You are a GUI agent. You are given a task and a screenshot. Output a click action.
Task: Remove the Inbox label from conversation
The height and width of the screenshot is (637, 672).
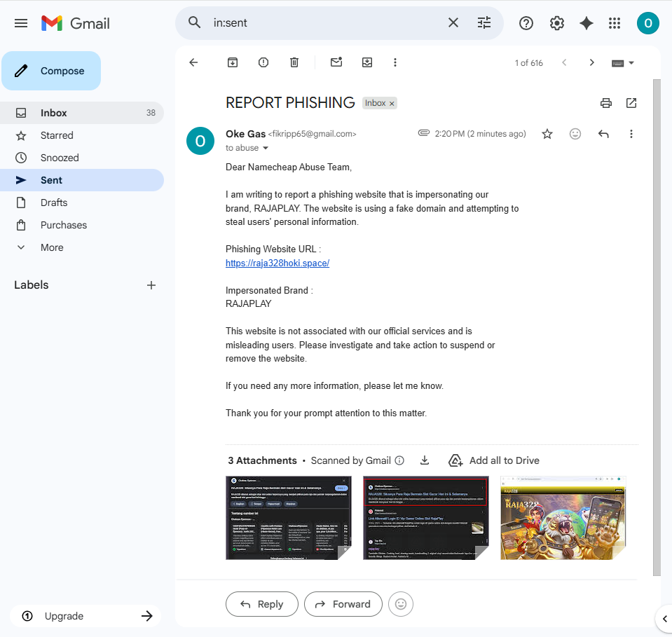pyautogui.click(x=391, y=103)
